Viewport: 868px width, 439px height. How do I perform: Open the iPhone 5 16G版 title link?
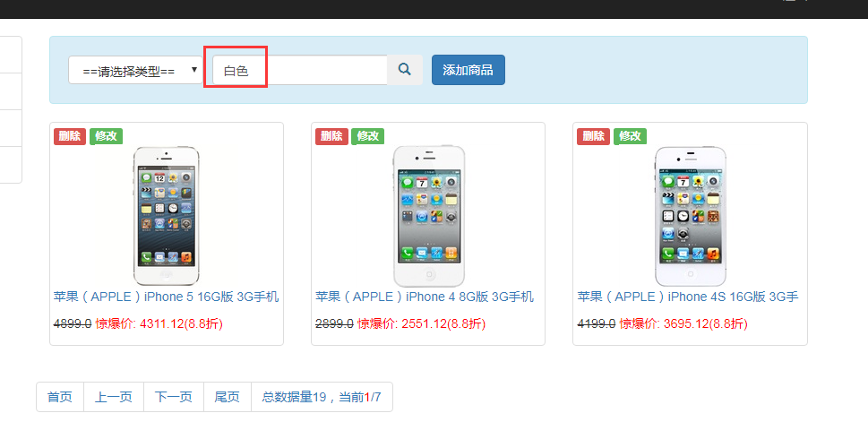click(166, 297)
